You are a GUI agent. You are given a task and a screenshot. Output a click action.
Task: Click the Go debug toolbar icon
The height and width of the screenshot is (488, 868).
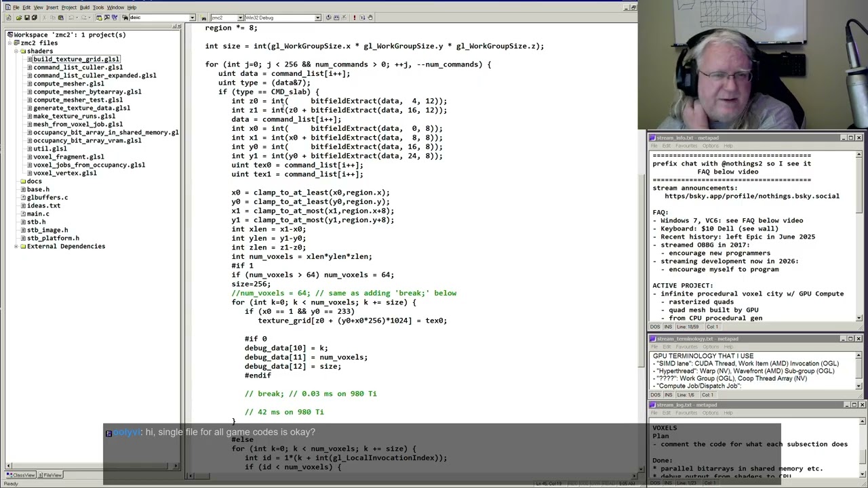[362, 18]
